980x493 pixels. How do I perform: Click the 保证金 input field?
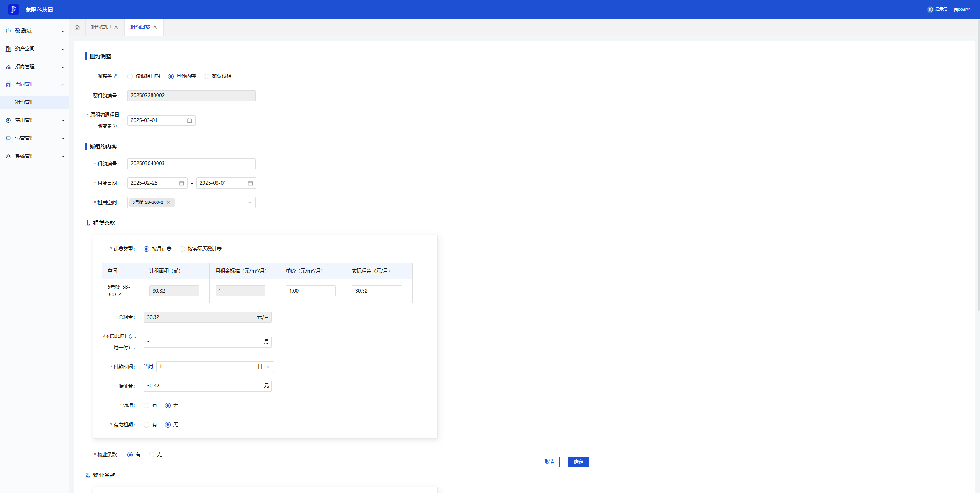pyautogui.click(x=203, y=386)
